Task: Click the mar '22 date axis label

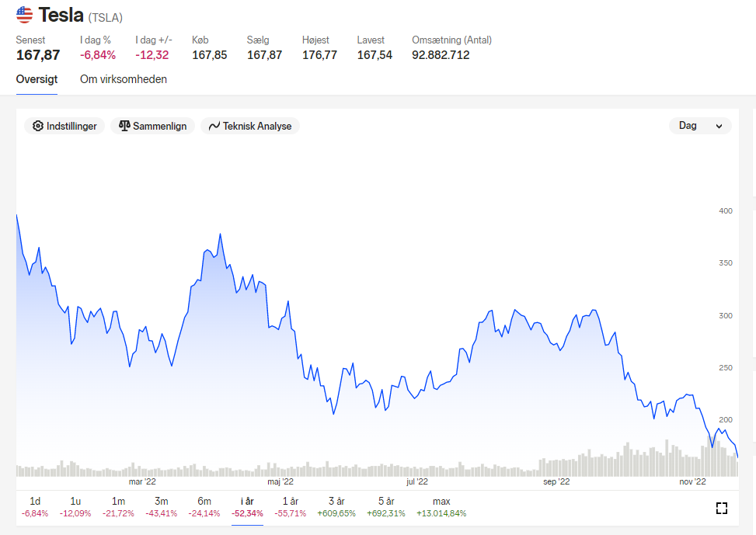Action: (x=142, y=481)
